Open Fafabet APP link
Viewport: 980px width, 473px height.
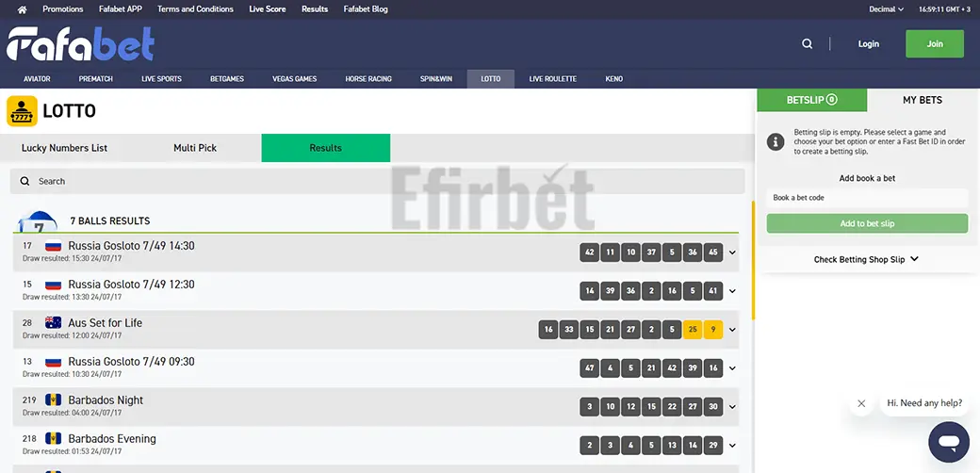120,9
